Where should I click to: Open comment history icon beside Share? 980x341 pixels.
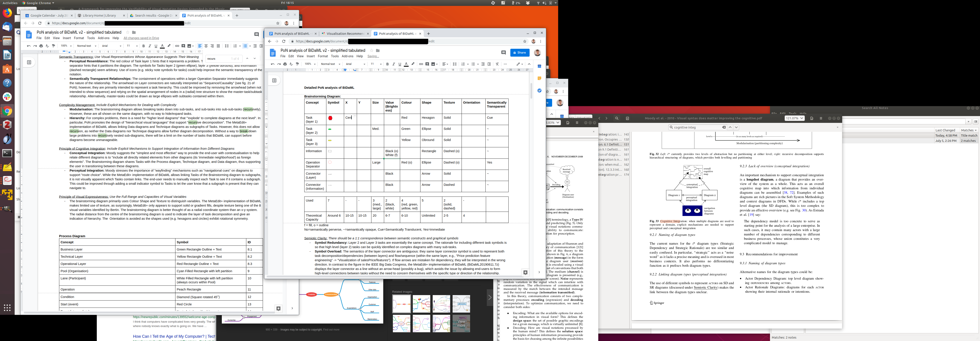click(503, 53)
